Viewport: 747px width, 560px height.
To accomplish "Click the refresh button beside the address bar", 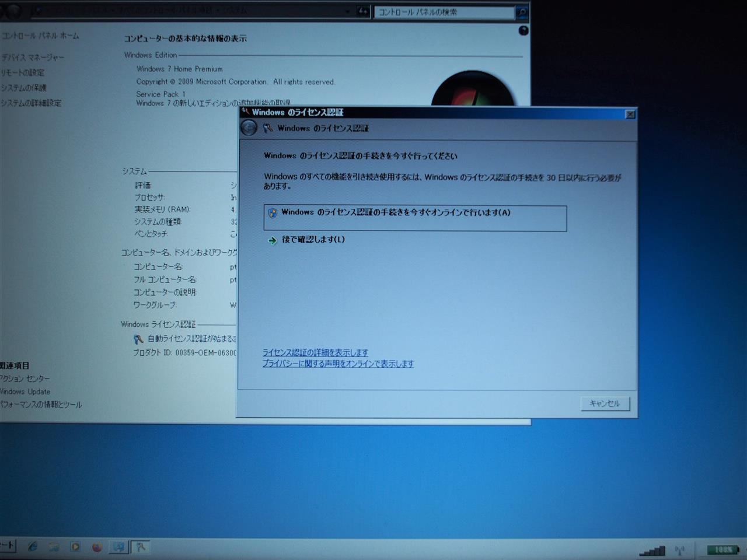I will click(363, 11).
